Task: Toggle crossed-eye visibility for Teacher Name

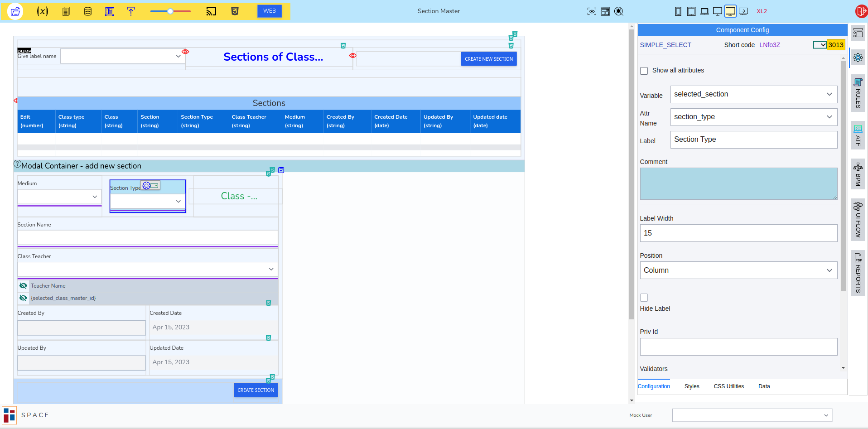Action: click(23, 286)
